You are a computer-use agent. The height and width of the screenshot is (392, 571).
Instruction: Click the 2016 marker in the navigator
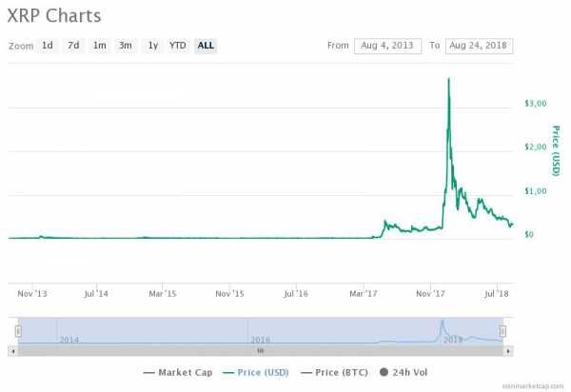point(261,340)
